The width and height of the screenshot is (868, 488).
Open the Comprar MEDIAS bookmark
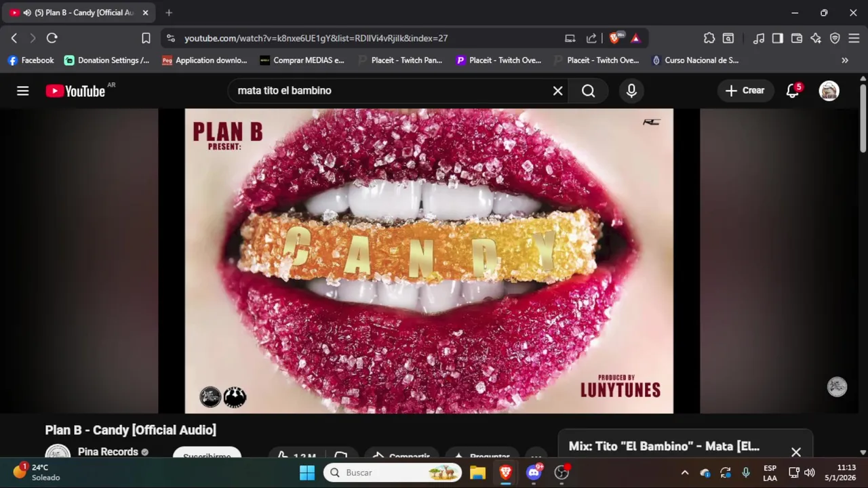[x=302, y=60]
